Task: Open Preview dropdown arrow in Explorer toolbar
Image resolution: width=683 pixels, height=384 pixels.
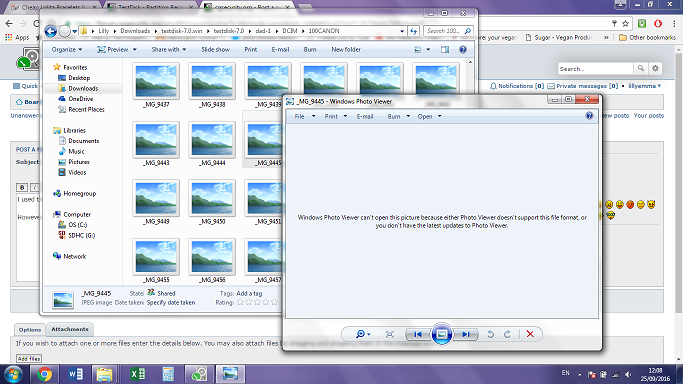Action: (x=135, y=50)
